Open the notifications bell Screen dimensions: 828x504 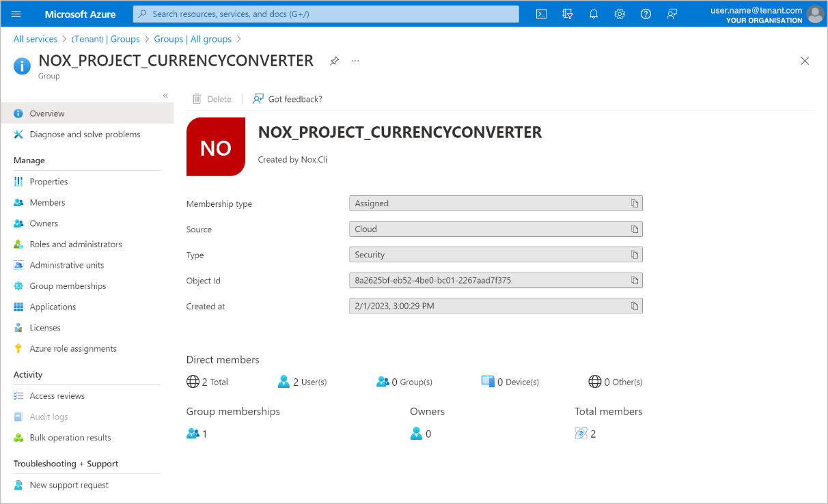594,14
